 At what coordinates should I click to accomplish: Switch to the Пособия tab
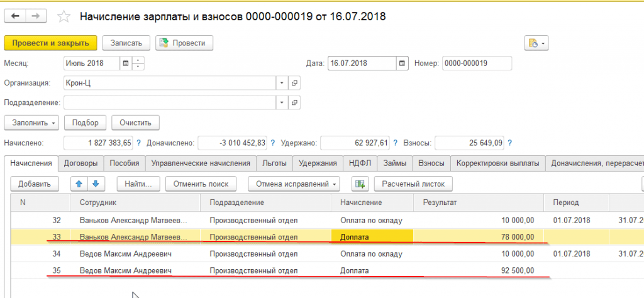click(x=125, y=163)
